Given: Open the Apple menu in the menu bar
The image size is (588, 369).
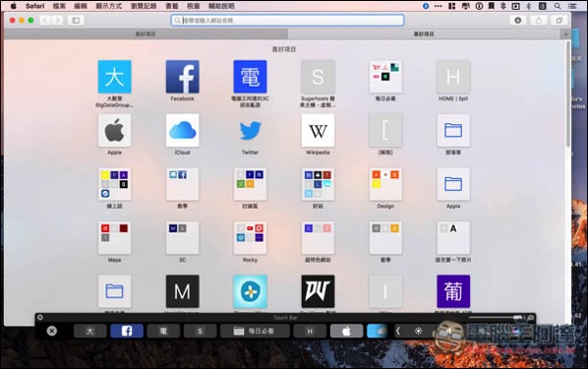Looking at the screenshot, I should (x=14, y=6).
